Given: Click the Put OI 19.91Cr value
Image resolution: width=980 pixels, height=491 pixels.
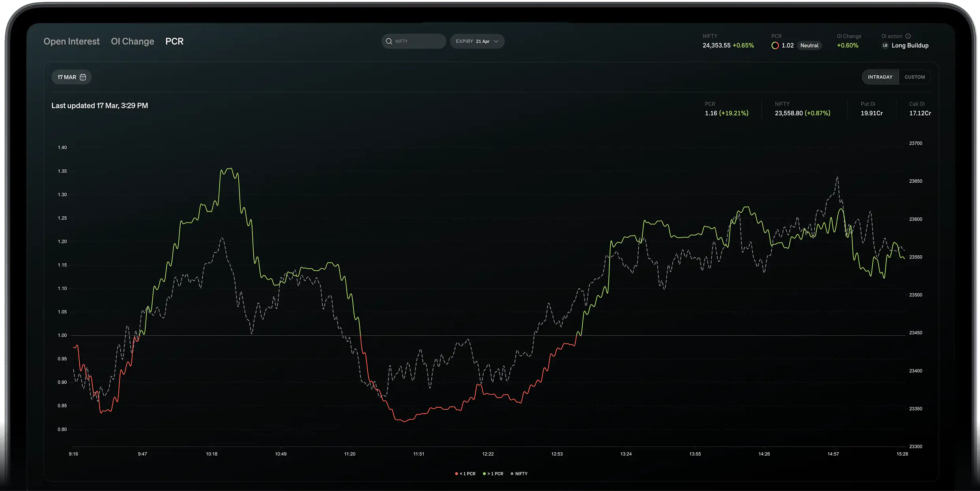Looking at the screenshot, I should [x=872, y=113].
